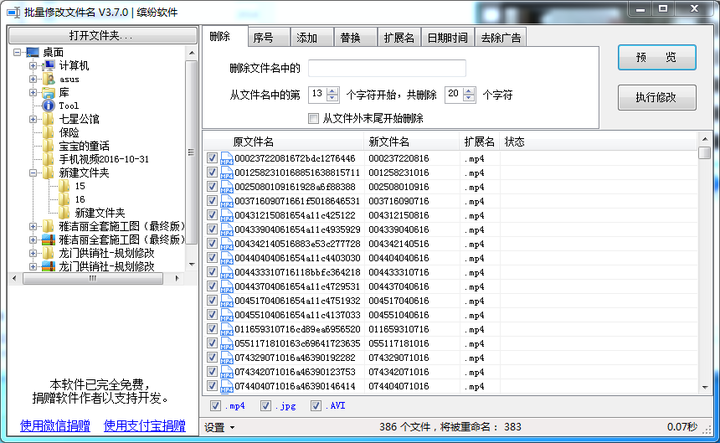Switch to the 替换 tab
This screenshot has height=443, width=720.
click(x=355, y=38)
